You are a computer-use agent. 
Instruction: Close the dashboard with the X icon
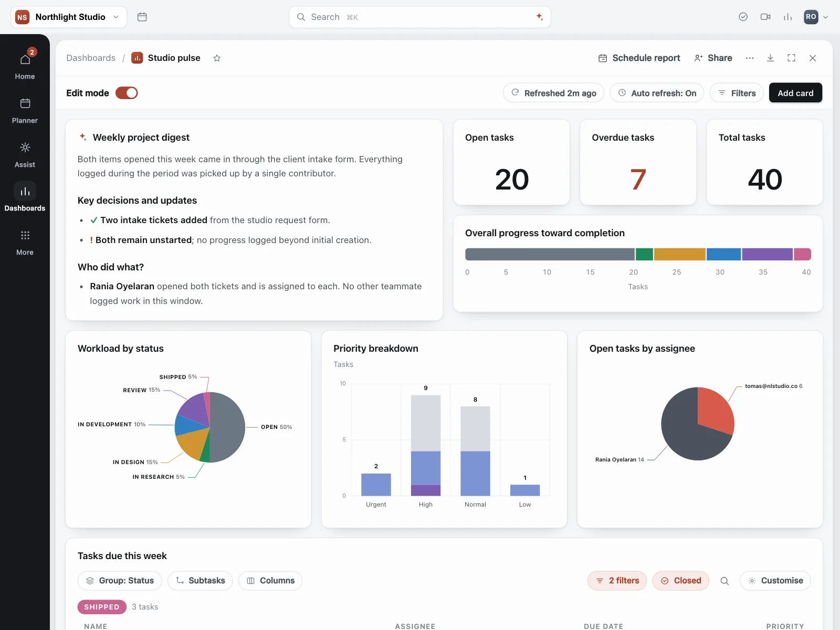(x=813, y=58)
